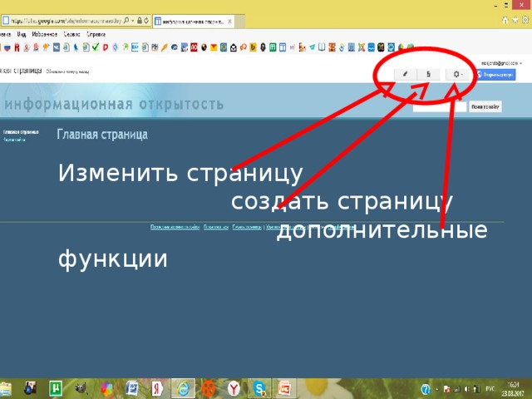The width and height of the screenshot is (532, 399).
Task: Open the gear additional actions menu
Action: pyautogui.click(x=457, y=74)
